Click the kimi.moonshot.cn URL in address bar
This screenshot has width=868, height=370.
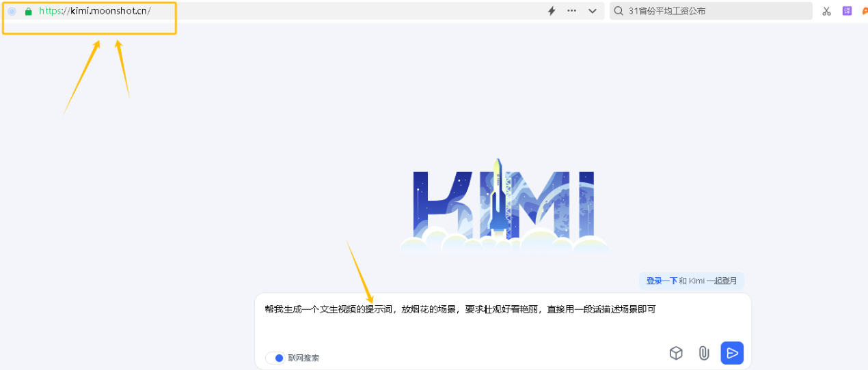95,11
